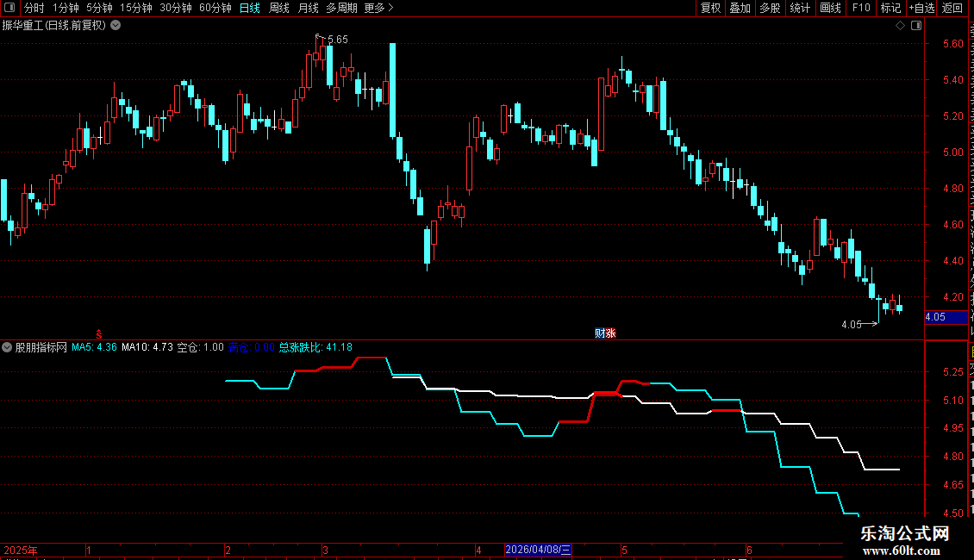The image size is (974, 560).
Task: Open F10 company information
Action: pos(861,8)
